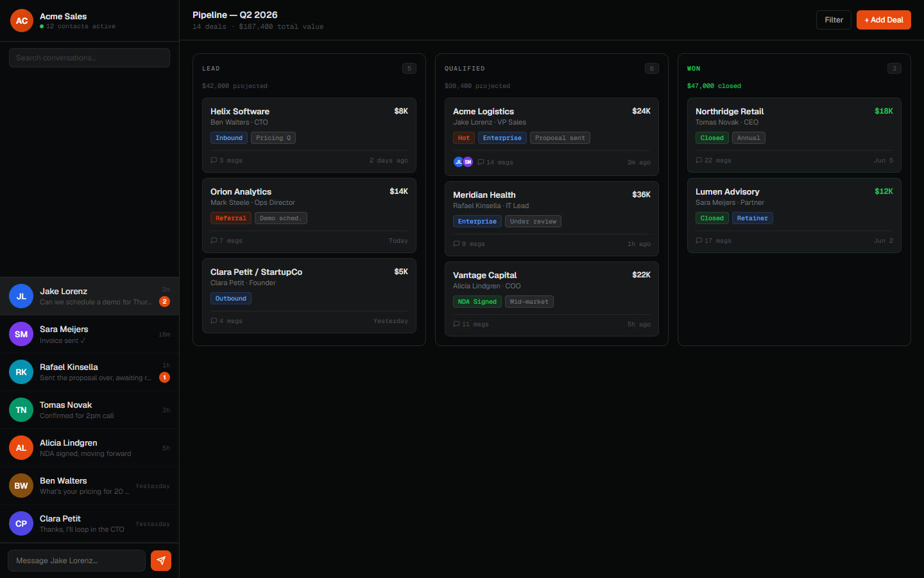Screen dimensions: 924x578
Task: Click the Outbound tag on Clara Petit card
Action: click(x=231, y=299)
